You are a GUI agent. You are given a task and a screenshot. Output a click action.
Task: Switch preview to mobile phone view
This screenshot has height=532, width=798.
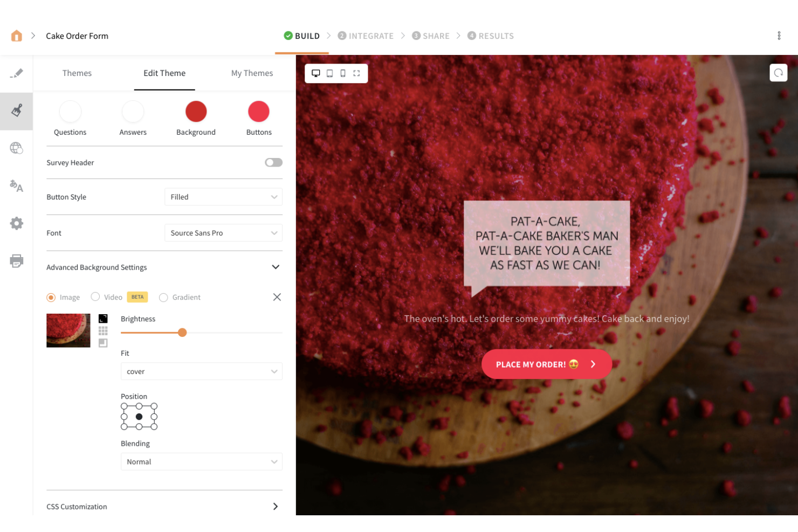[x=343, y=73]
